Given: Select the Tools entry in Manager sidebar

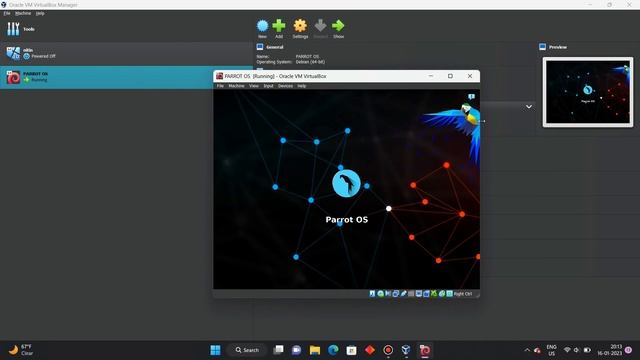Looking at the screenshot, I should pos(126,29).
